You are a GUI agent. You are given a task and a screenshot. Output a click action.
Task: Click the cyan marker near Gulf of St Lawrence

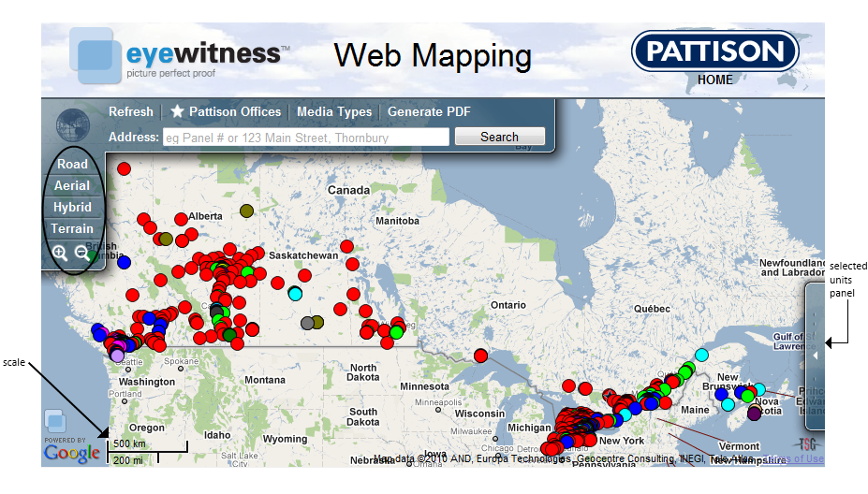coord(701,355)
